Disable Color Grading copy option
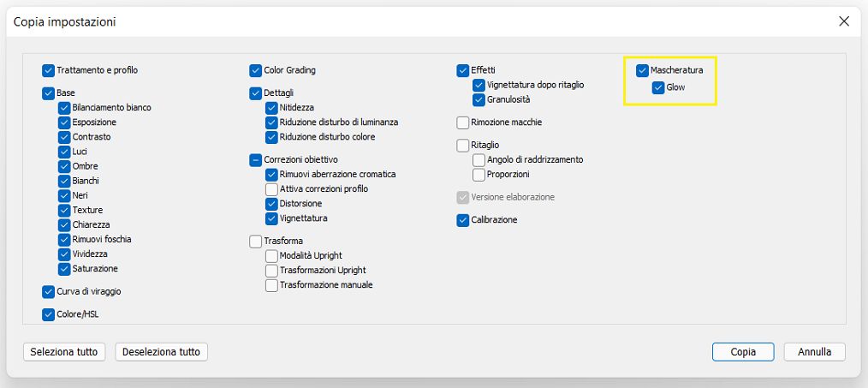The image size is (868, 388). 256,70
